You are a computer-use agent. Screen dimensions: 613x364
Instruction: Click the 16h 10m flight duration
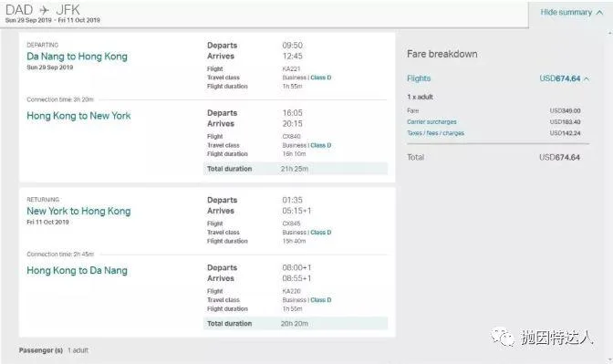pyautogui.click(x=294, y=154)
